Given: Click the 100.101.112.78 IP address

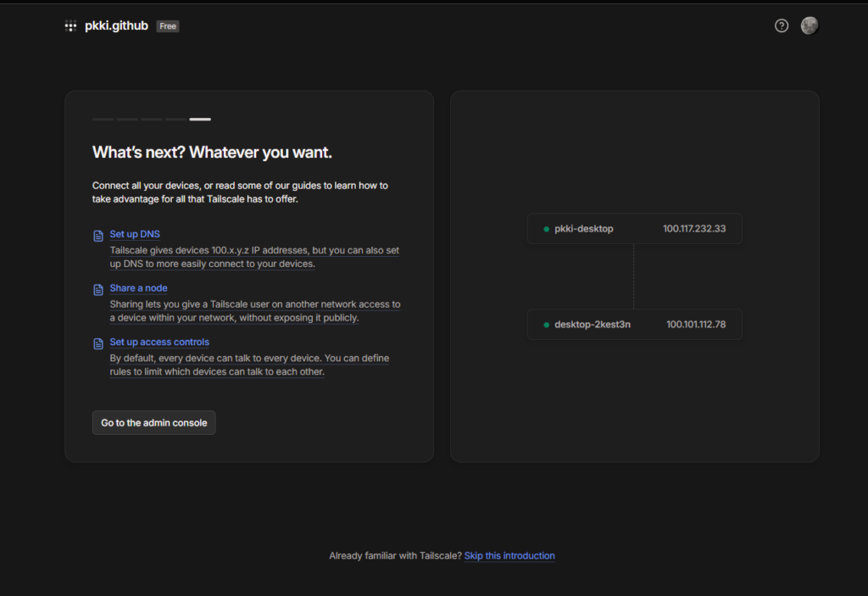Looking at the screenshot, I should coord(695,325).
